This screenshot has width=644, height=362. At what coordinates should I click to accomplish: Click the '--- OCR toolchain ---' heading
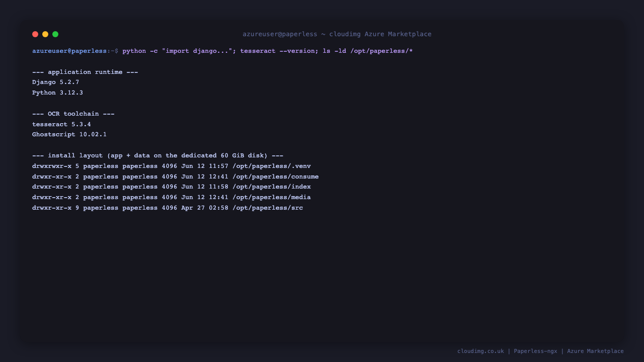point(73,114)
